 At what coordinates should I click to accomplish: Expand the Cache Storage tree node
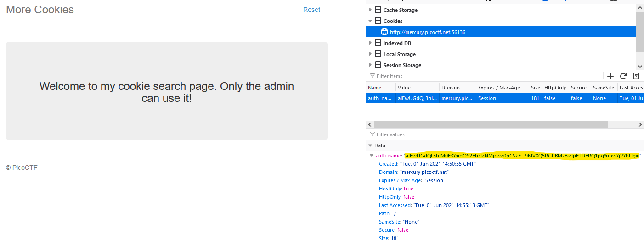(x=370, y=10)
